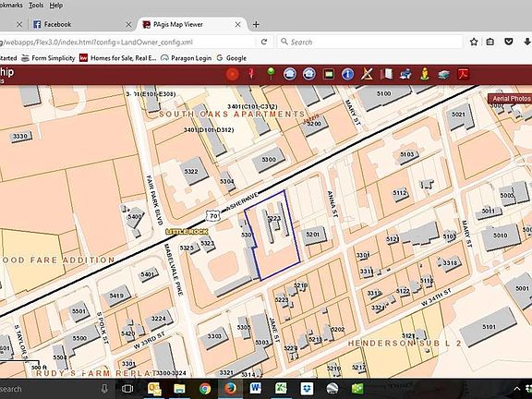
Task: Click building 5101 on the map
Action: (x=489, y=326)
